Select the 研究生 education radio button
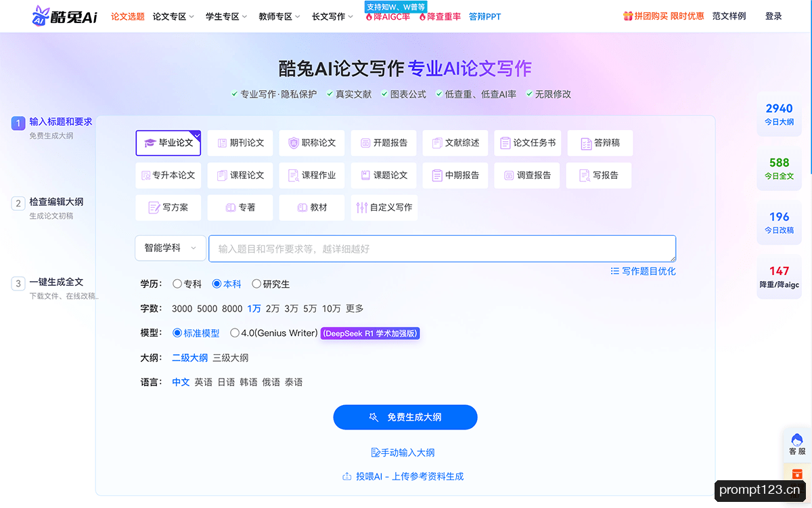The width and height of the screenshot is (812, 508). (271, 284)
